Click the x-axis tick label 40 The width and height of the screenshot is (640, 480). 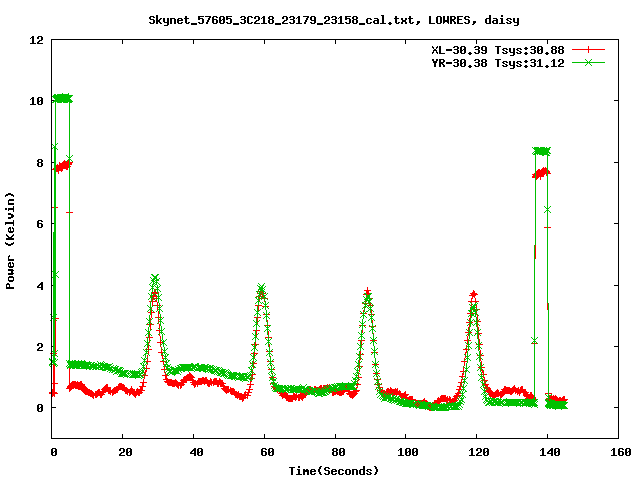click(x=196, y=452)
